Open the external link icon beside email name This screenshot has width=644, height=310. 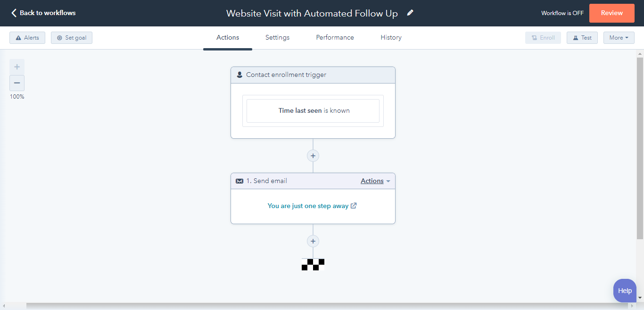point(354,206)
